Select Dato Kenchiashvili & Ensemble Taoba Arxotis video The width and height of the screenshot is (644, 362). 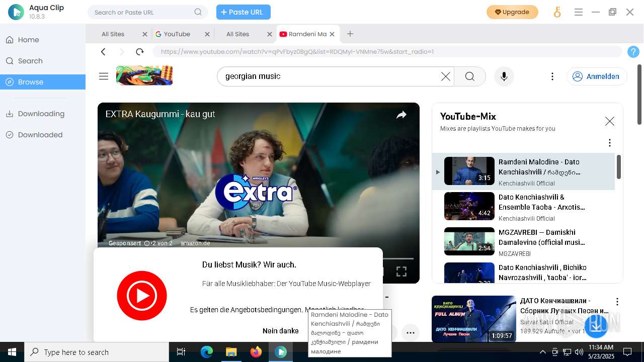(x=523, y=207)
